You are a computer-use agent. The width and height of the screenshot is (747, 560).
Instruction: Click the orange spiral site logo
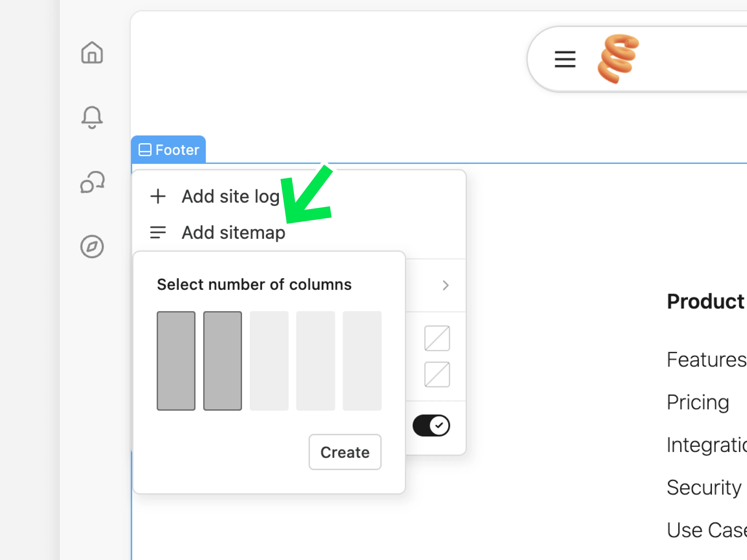point(618,58)
